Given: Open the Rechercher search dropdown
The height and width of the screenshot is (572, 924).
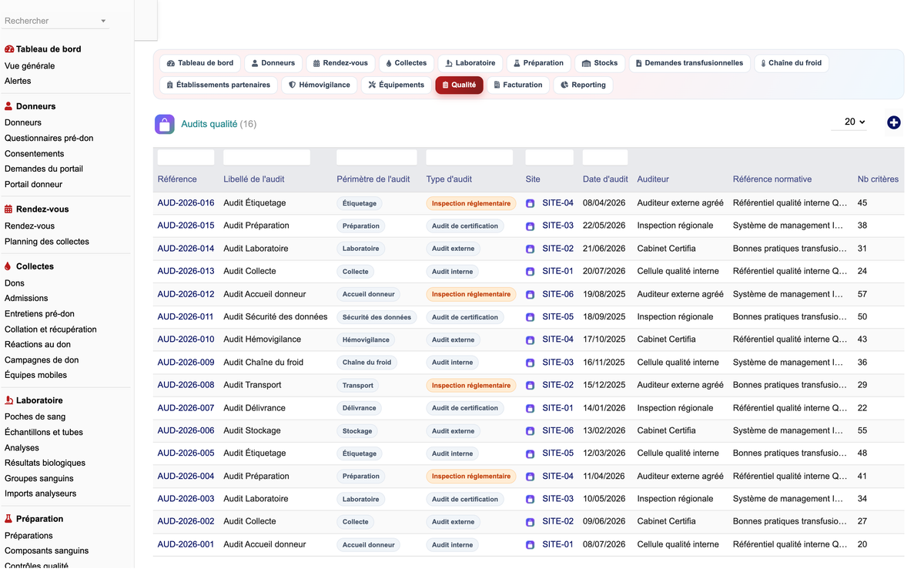Looking at the screenshot, I should (55, 21).
